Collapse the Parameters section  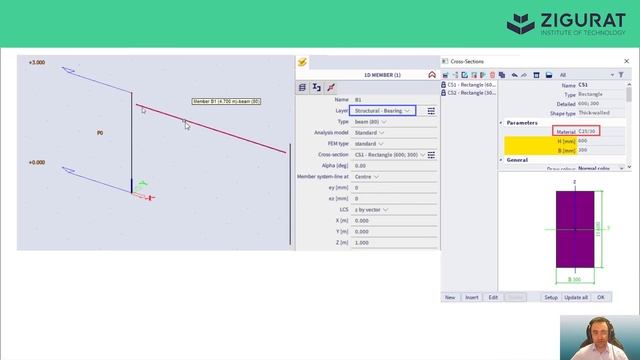501,122
